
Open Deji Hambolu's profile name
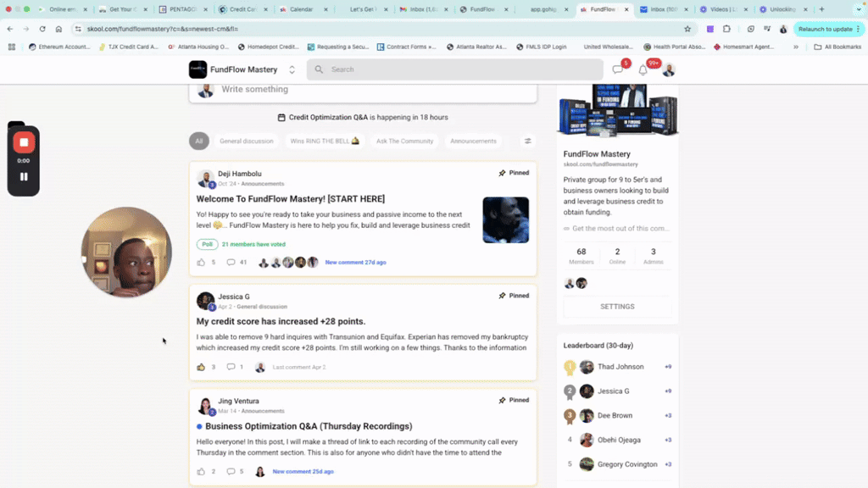240,174
